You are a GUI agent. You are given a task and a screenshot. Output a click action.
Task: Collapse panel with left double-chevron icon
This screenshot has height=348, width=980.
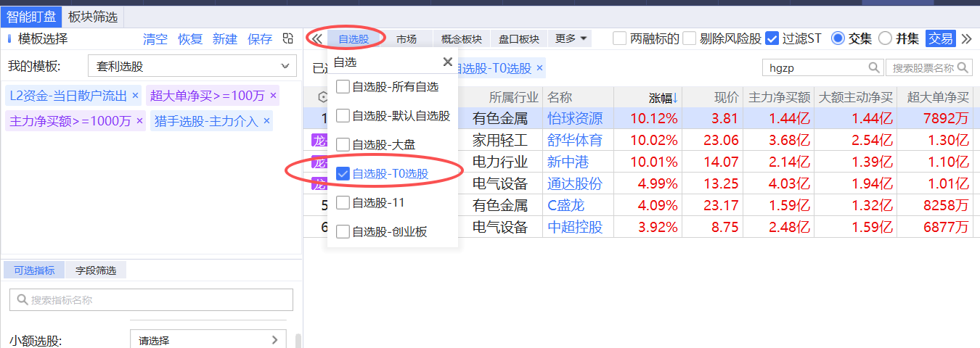coord(316,38)
